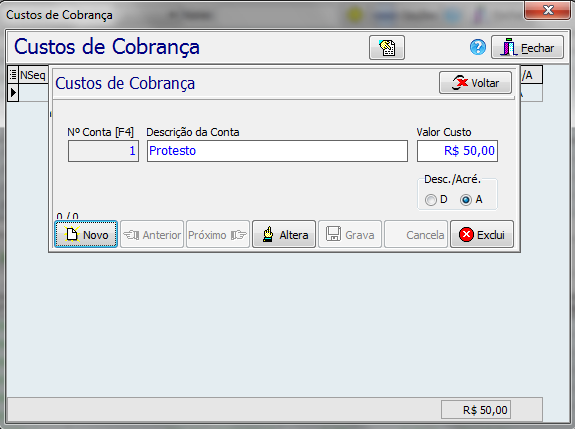Screen dimensions: 575x429
Task: Click the disabled Próximo button
Action: coord(218,234)
